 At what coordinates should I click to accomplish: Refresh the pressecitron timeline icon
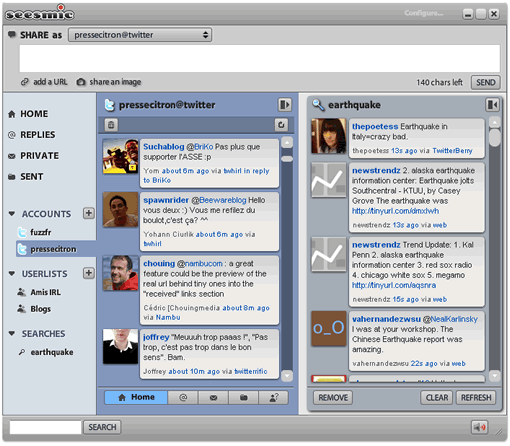pos(281,125)
